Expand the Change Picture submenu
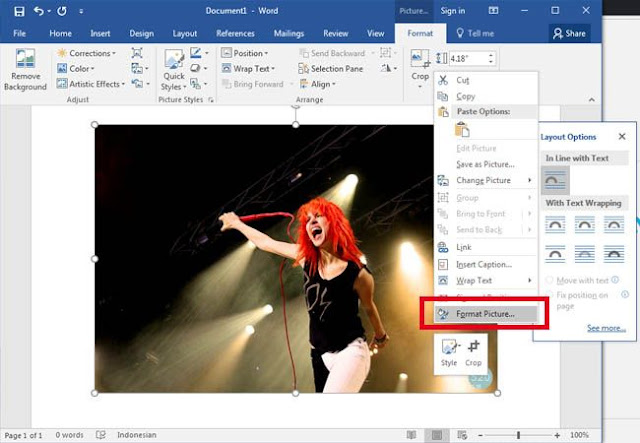This screenshot has height=443, width=640. pos(485,180)
